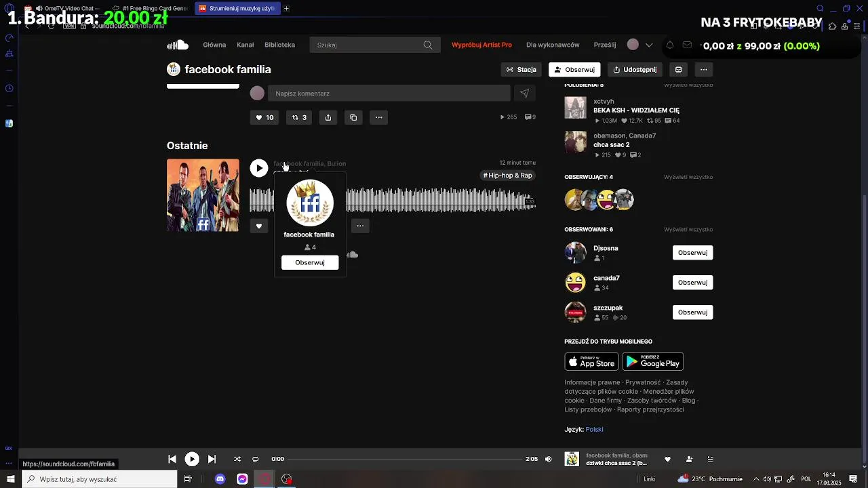Play the Ostatnie track with the play button
868x488 pixels.
[258, 168]
